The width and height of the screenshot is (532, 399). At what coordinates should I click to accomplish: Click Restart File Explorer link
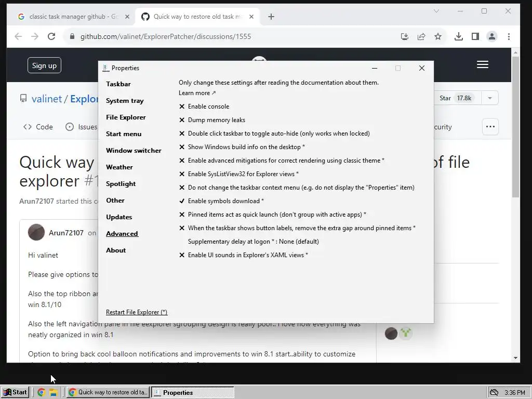(137, 312)
